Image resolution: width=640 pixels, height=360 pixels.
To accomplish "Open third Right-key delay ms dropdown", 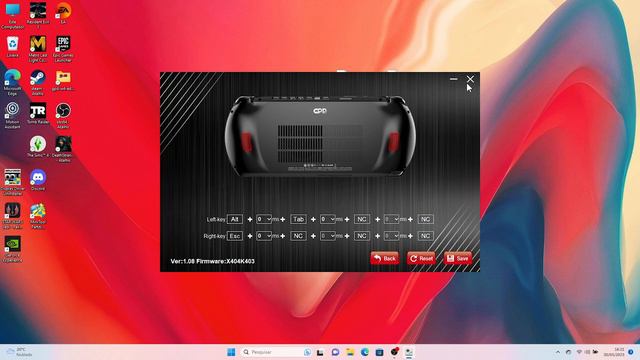I will click(391, 236).
